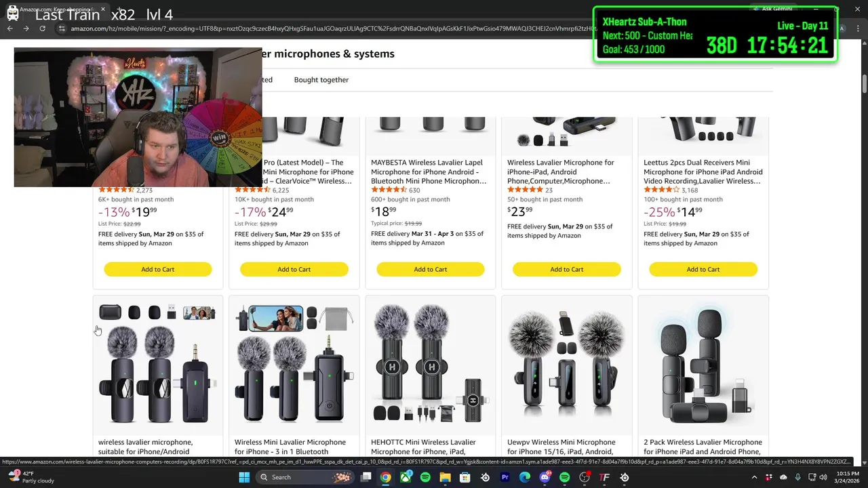Open the 23 ratings on $23.99 microphone

[549, 190]
